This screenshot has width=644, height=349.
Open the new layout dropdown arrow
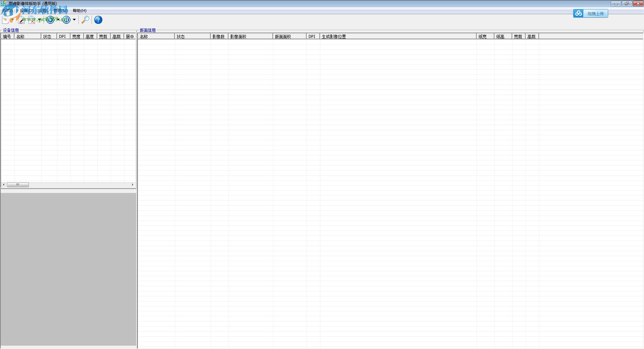(12, 20)
